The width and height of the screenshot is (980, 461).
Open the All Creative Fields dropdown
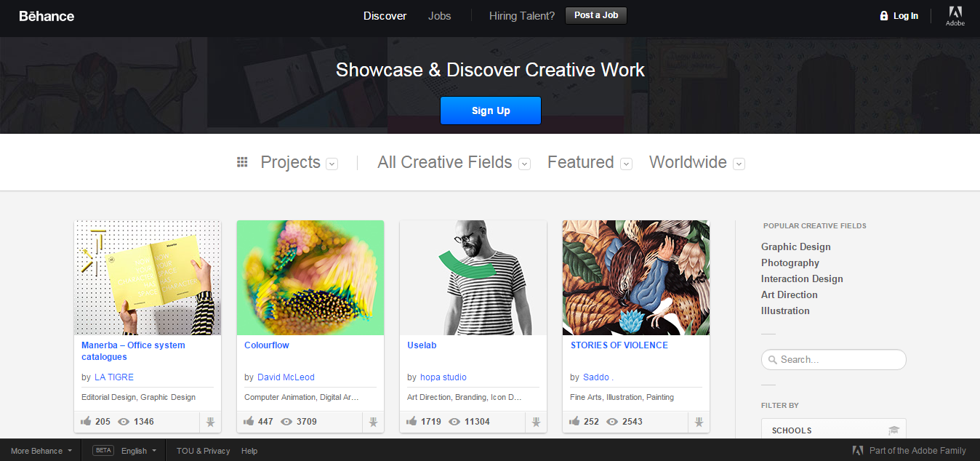[x=524, y=164]
